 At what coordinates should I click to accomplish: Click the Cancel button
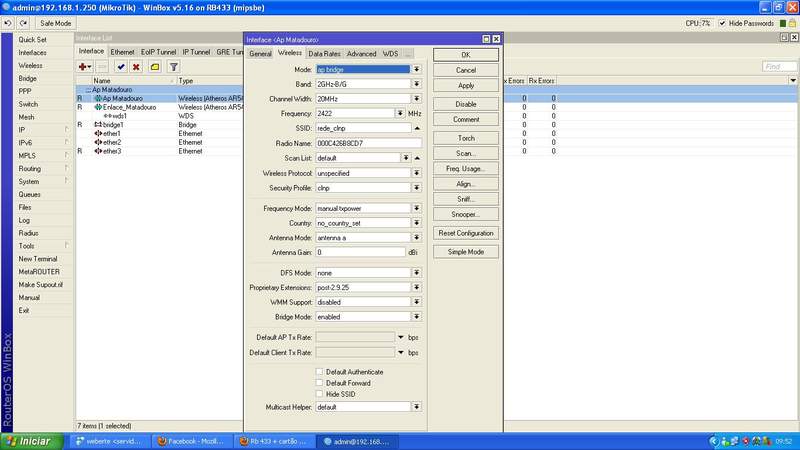(466, 70)
